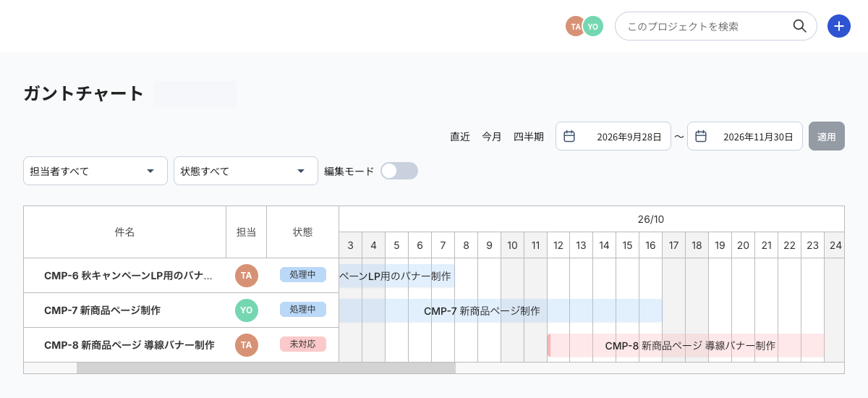868x398 pixels.
Task: Click the end date 2026年11月30日 field
Action: pyautogui.click(x=745, y=136)
